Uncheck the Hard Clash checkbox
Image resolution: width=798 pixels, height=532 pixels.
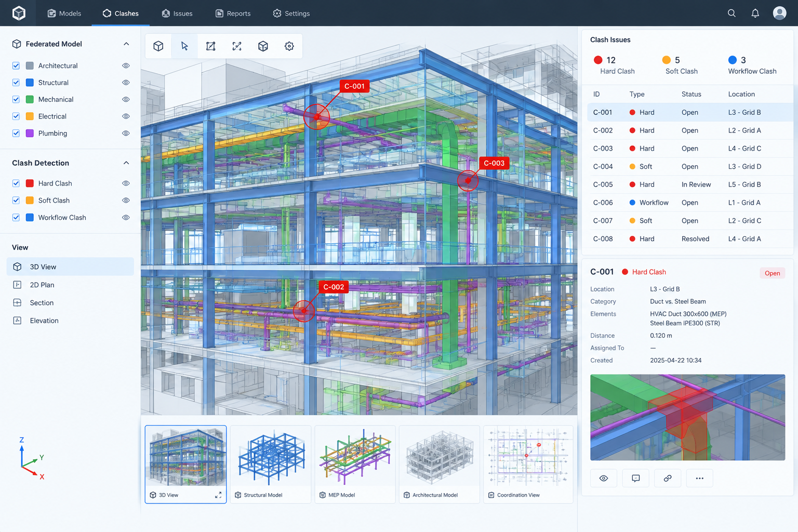16,183
